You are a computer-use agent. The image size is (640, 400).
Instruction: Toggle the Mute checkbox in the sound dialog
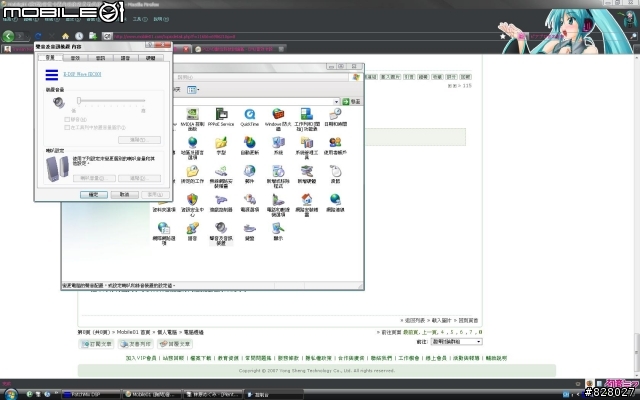(67, 120)
